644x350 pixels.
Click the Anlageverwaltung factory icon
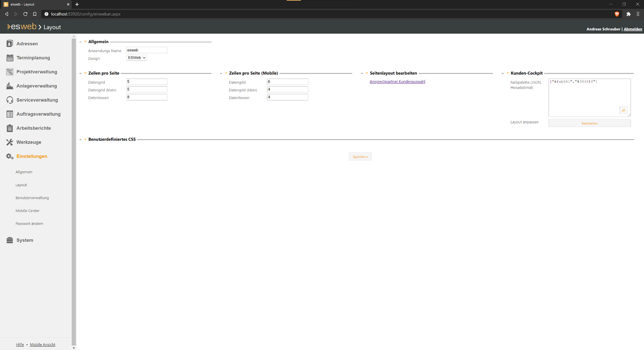pos(9,86)
